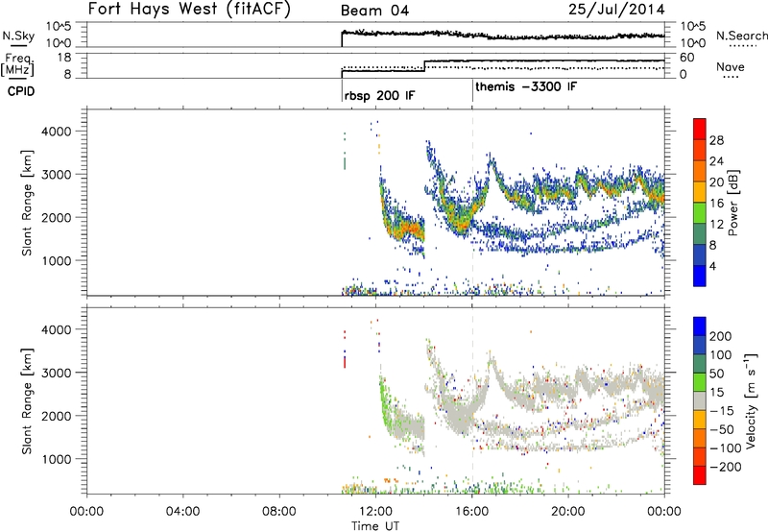The width and height of the screenshot is (768, 532).
Task: Click the 'Nave' legend label
Action: [731, 66]
